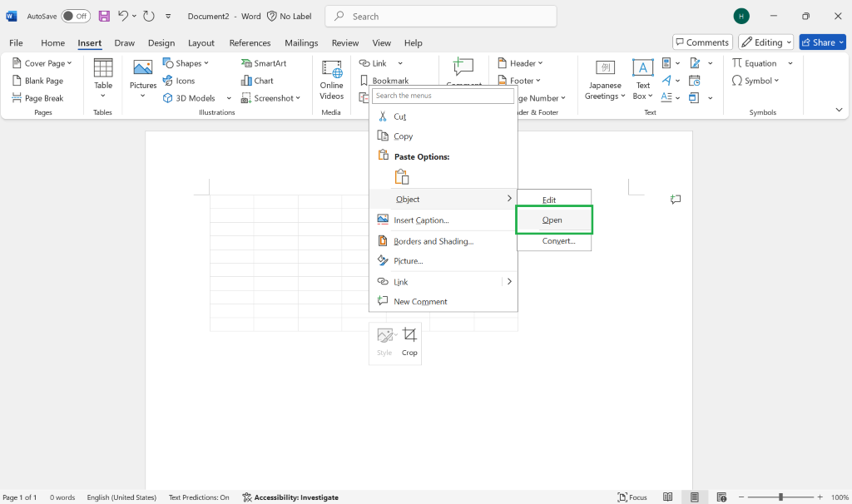Choose Borders and Shading... menu entry
The height and width of the screenshot is (504, 852).
tap(443, 241)
